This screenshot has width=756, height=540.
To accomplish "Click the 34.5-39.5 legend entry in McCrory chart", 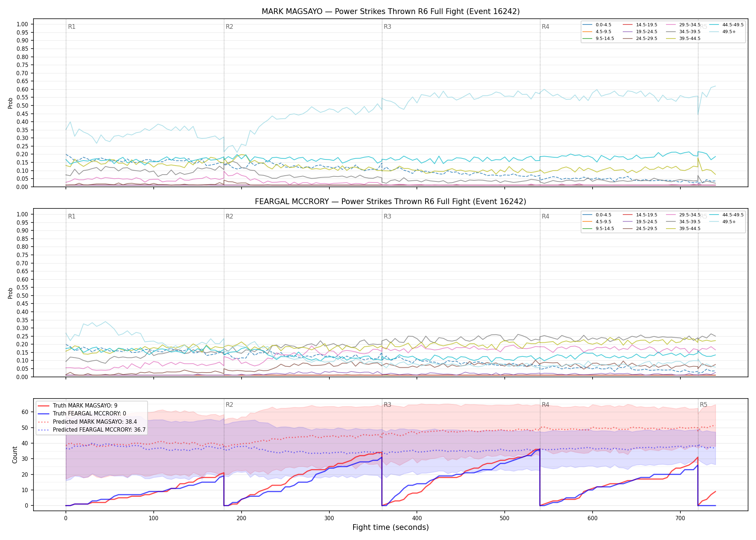I will 684,222.
